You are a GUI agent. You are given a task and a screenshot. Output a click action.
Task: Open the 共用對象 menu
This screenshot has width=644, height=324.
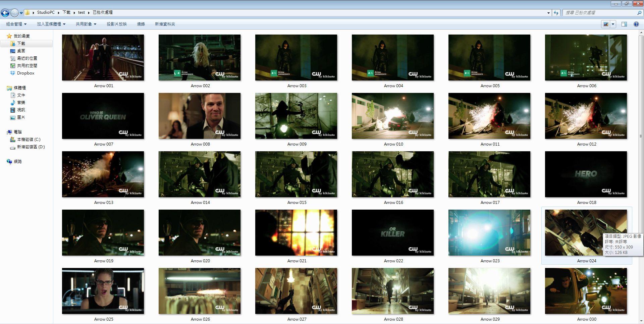pos(86,24)
